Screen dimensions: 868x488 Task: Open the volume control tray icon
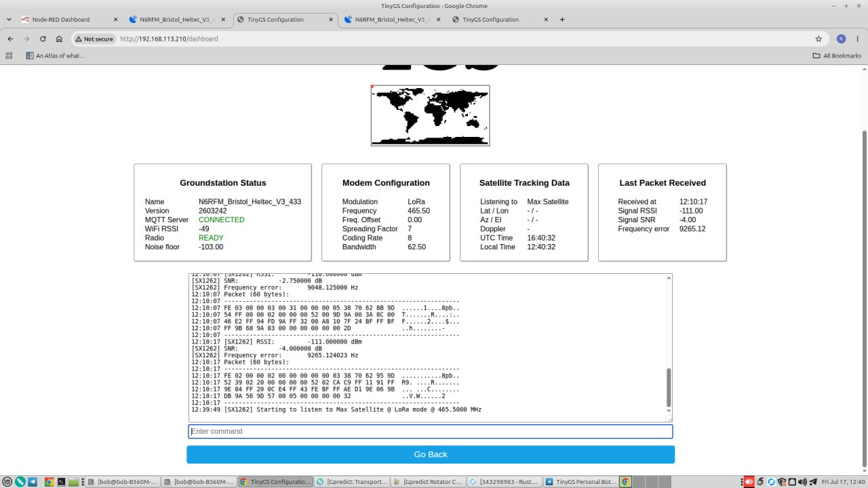[804, 482]
